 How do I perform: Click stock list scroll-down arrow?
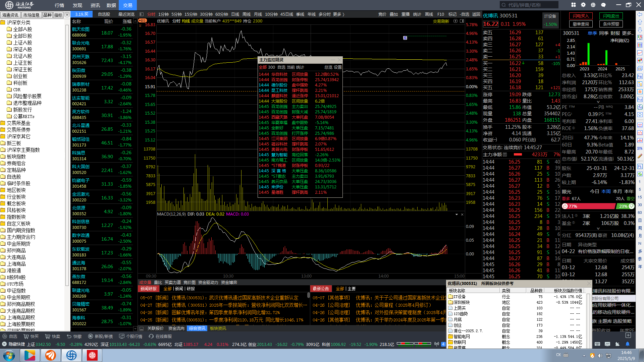pyautogui.click(x=135, y=328)
